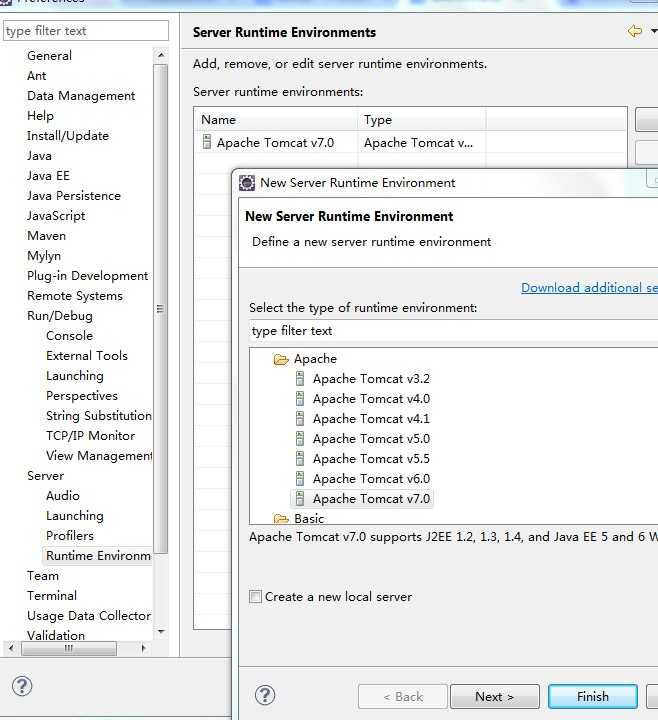
Task: Open General preferences category
Action: coord(50,56)
